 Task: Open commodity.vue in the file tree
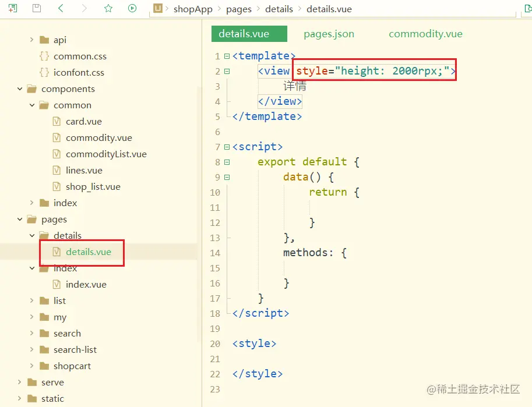point(98,137)
